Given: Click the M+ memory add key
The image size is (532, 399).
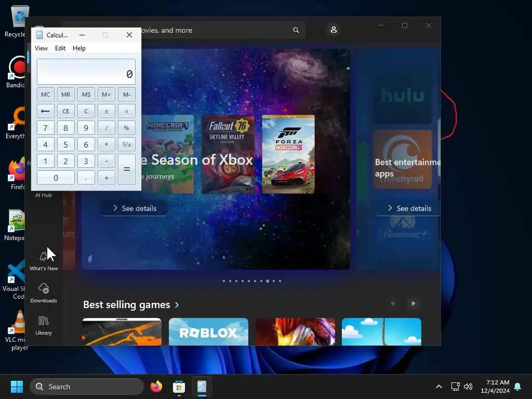Looking at the screenshot, I should tap(106, 95).
